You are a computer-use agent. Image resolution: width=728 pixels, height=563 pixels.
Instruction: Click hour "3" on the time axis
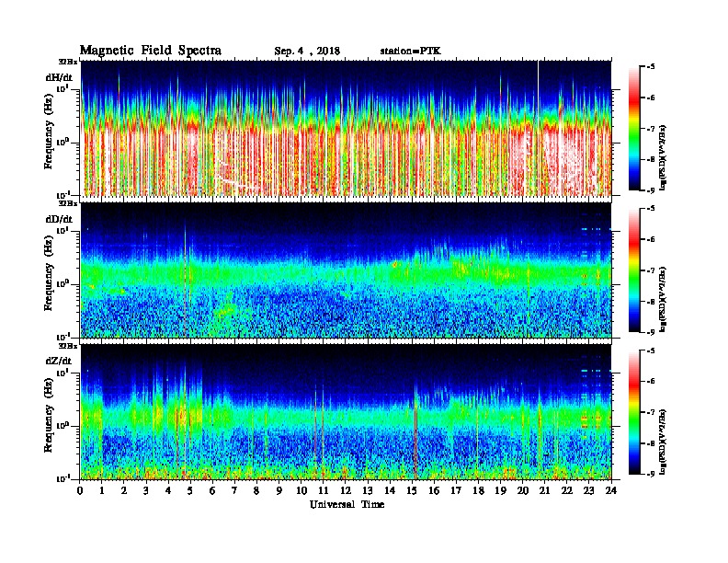click(x=146, y=490)
